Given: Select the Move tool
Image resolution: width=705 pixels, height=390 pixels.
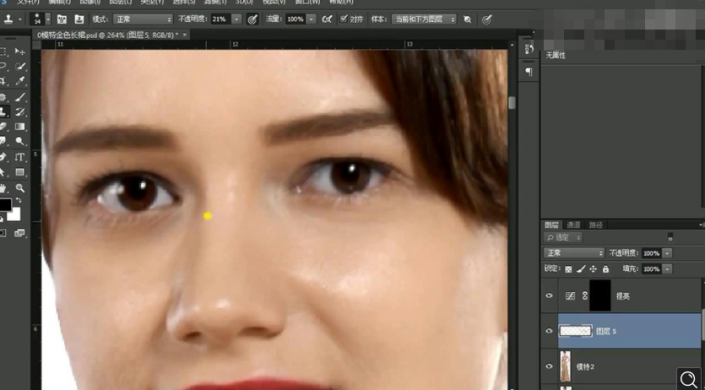Looking at the screenshot, I should click(20, 51).
